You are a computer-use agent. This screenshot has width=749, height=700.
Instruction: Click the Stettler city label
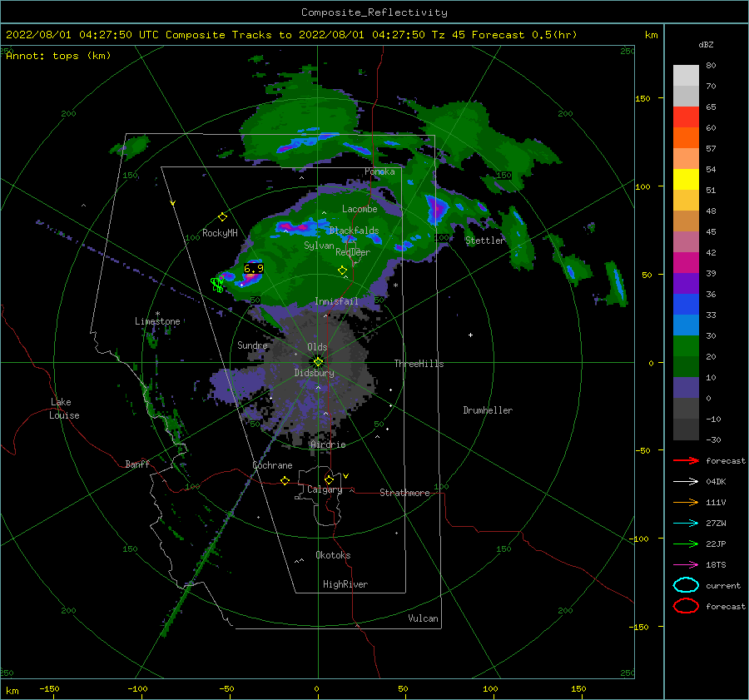pyautogui.click(x=485, y=241)
